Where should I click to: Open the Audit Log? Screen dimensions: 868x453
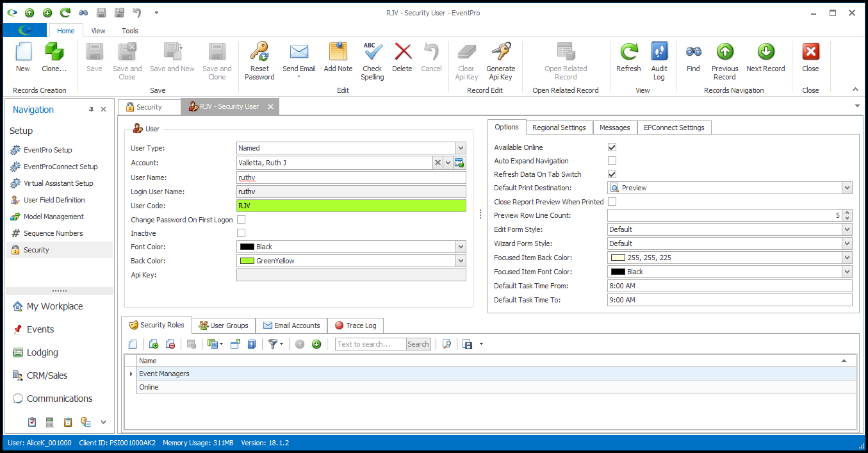(659, 62)
